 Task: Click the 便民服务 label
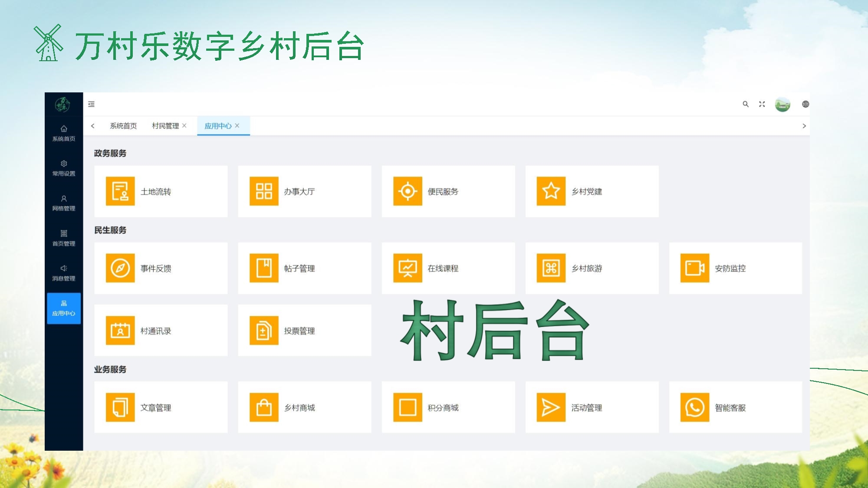coord(443,191)
